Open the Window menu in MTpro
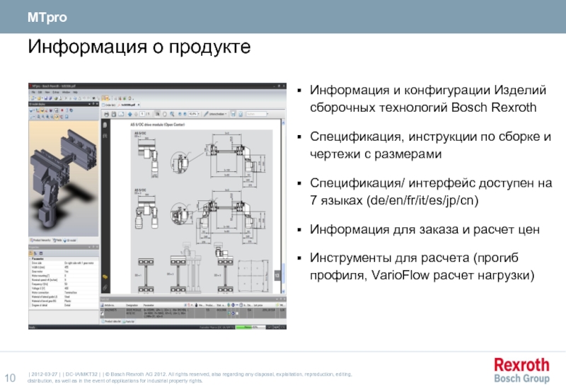Screen dimensions: 566x392 [x=67, y=93]
